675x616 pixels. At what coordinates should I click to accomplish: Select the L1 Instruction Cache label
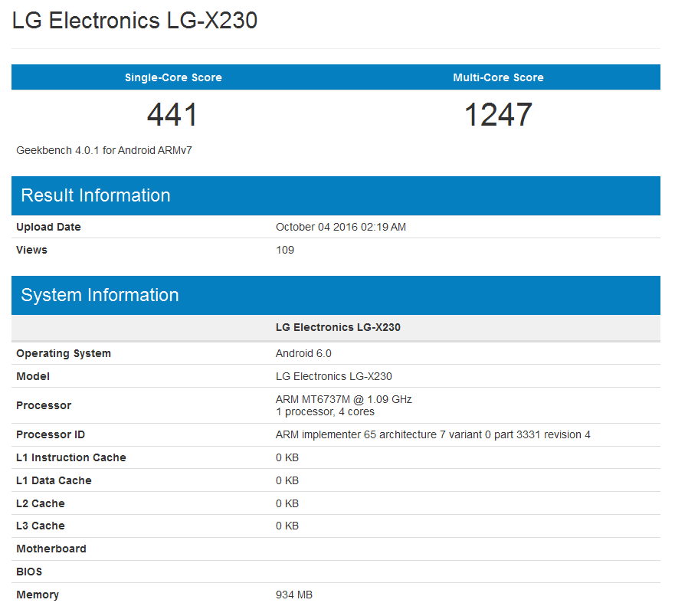click(x=71, y=457)
